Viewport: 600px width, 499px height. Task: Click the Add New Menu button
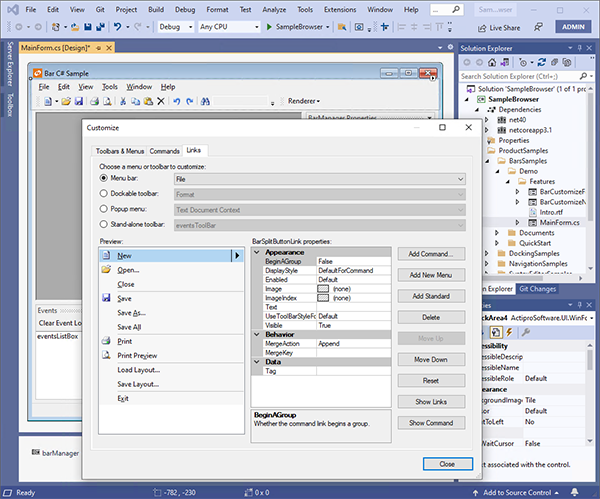click(x=431, y=275)
